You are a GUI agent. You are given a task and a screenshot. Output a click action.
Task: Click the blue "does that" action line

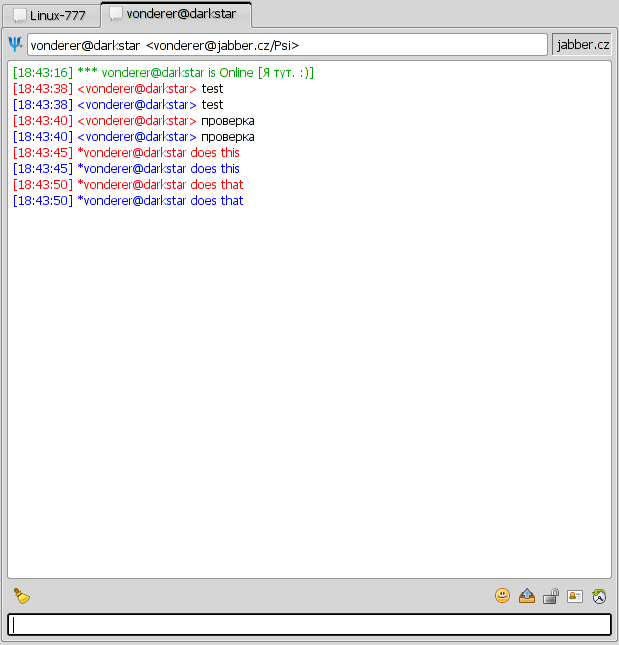128,201
